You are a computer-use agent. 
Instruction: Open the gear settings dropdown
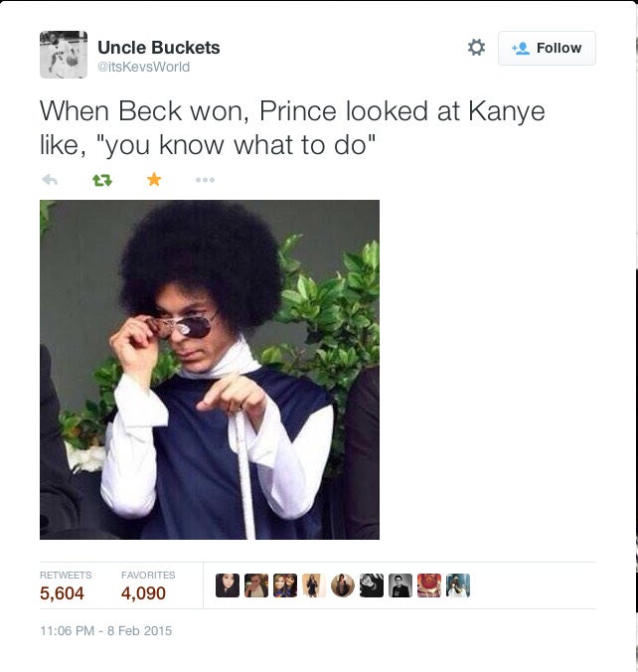[476, 47]
